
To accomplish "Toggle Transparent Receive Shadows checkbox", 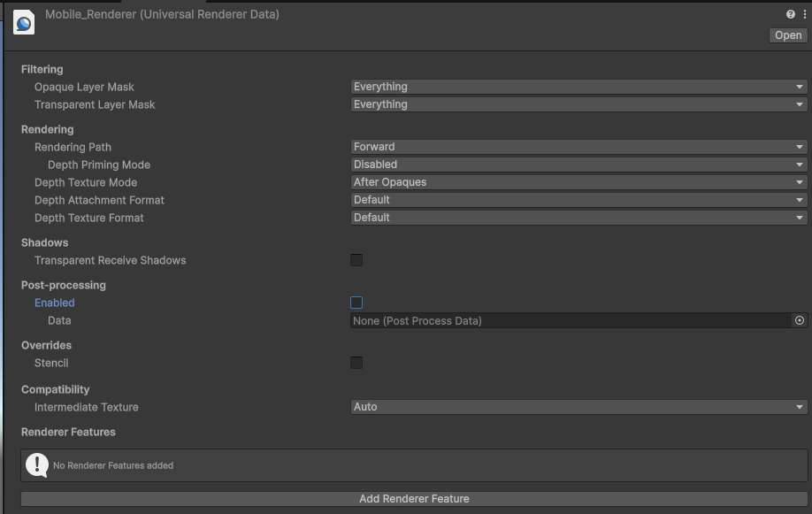I will coord(356,260).
